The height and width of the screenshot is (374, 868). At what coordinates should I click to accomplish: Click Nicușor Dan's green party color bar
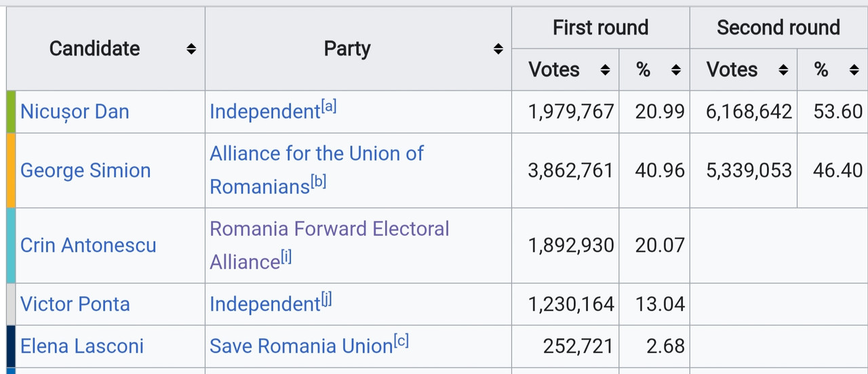pos(11,111)
